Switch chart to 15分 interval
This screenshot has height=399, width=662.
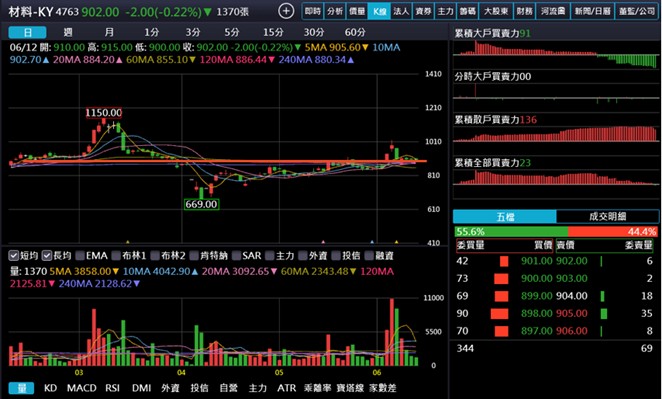pyautogui.click(x=273, y=32)
